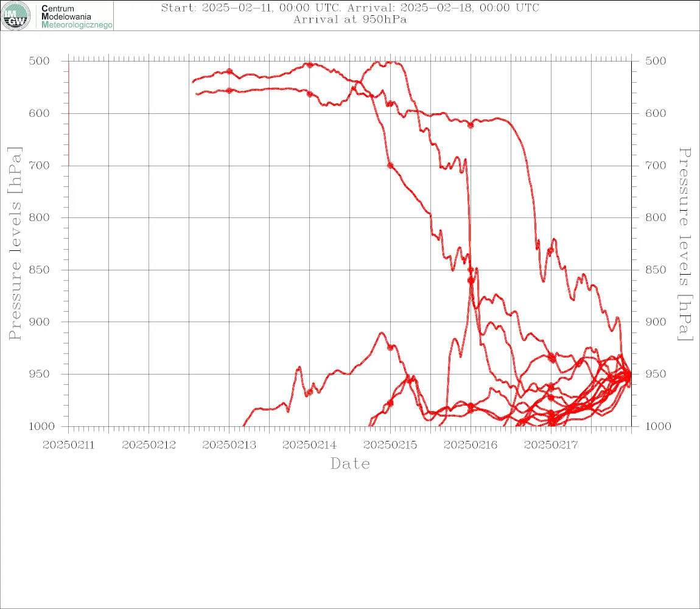Click the left y-axis label 850
Image resolution: width=700 pixels, height=609 pixels.
[x=40, y=269]
